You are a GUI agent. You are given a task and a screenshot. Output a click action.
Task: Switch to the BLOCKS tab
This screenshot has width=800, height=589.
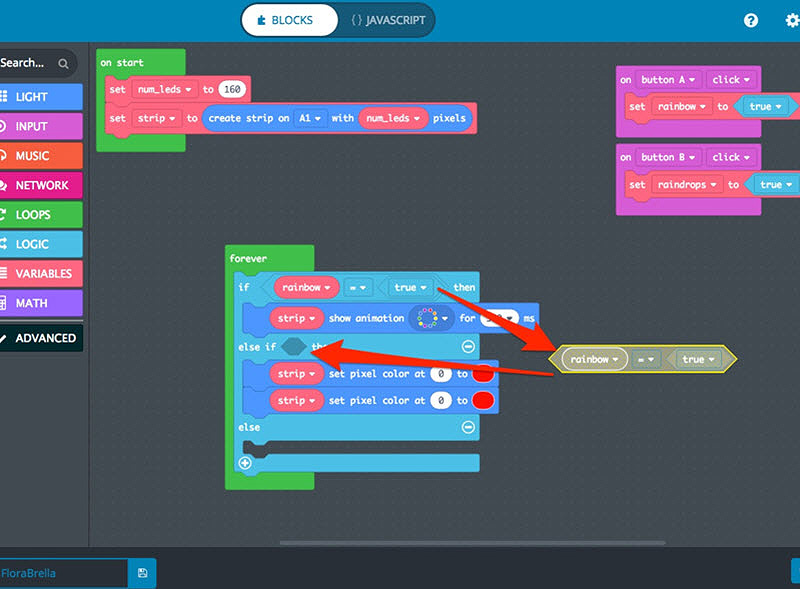click(289, 19)
